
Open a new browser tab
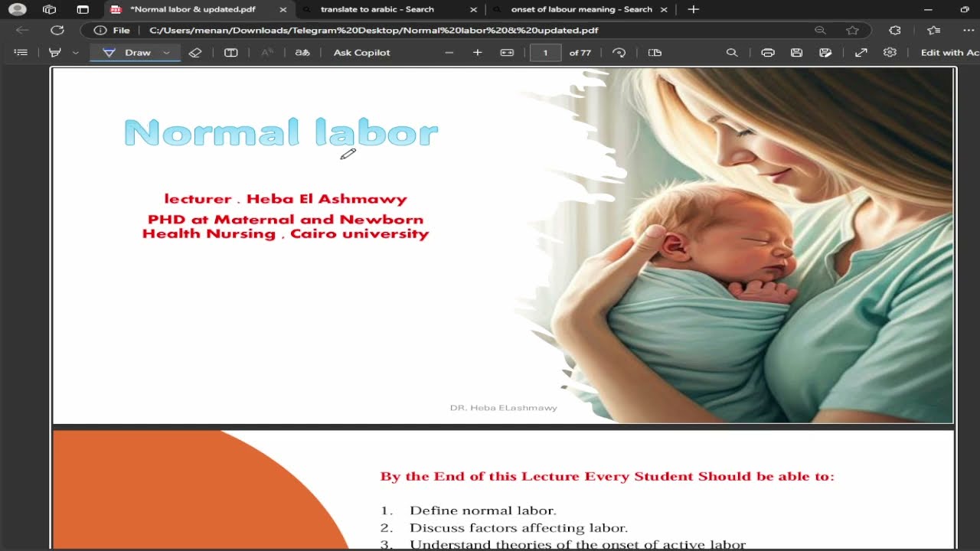pos(694,9)
